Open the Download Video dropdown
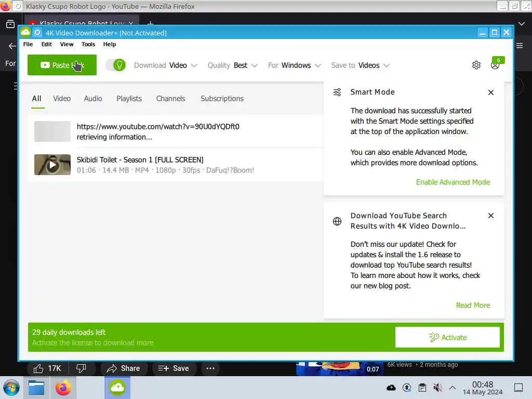Screen dimensions: 532x399 [x=165, y=65]
